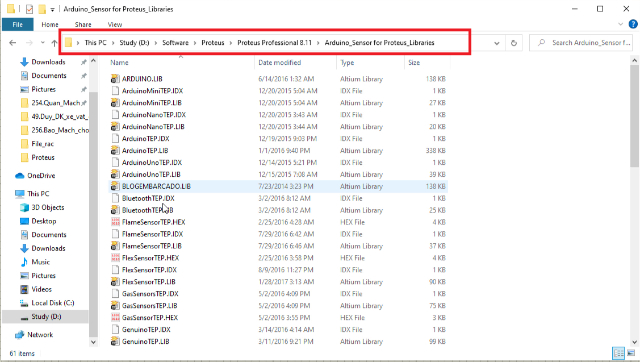Click navigation pane scroll down arrow
This screenshot has width=640, height=362.
93,342
